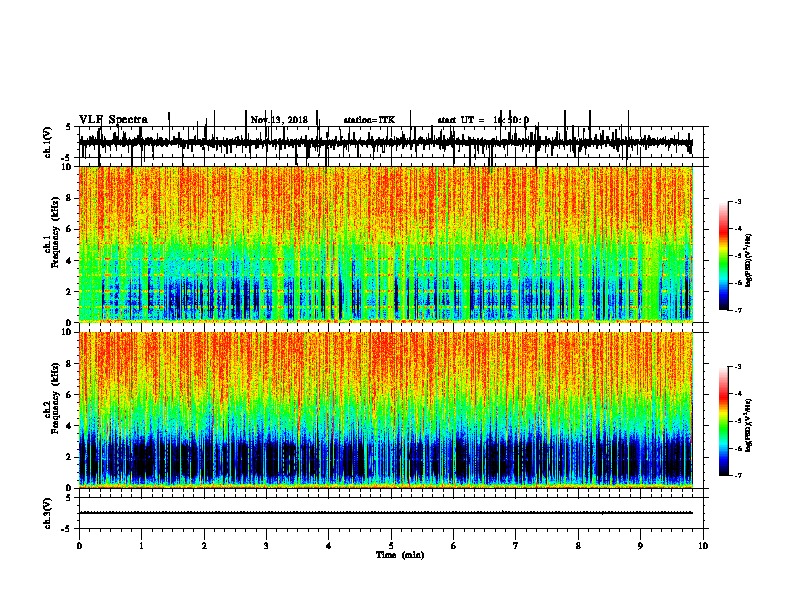This screenshot has width=792, height=612.
Task: Click the "ch.1(V)" waveform axis label
Action: click(48, 142)
